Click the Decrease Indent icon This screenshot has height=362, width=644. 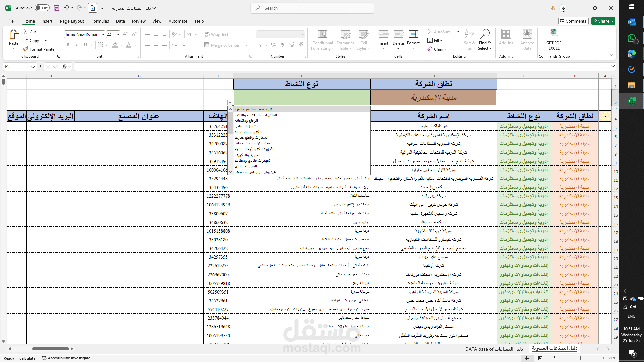(x=174, y=45)
